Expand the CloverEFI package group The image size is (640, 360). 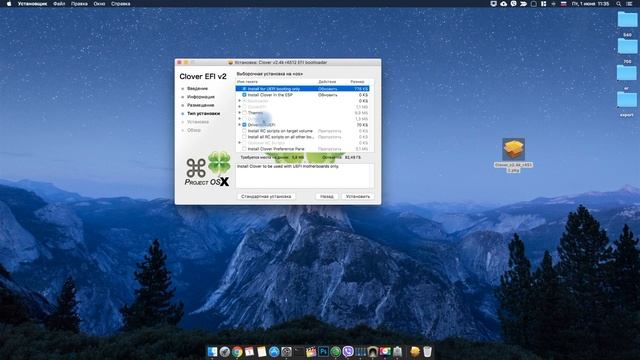pos(240,107)
